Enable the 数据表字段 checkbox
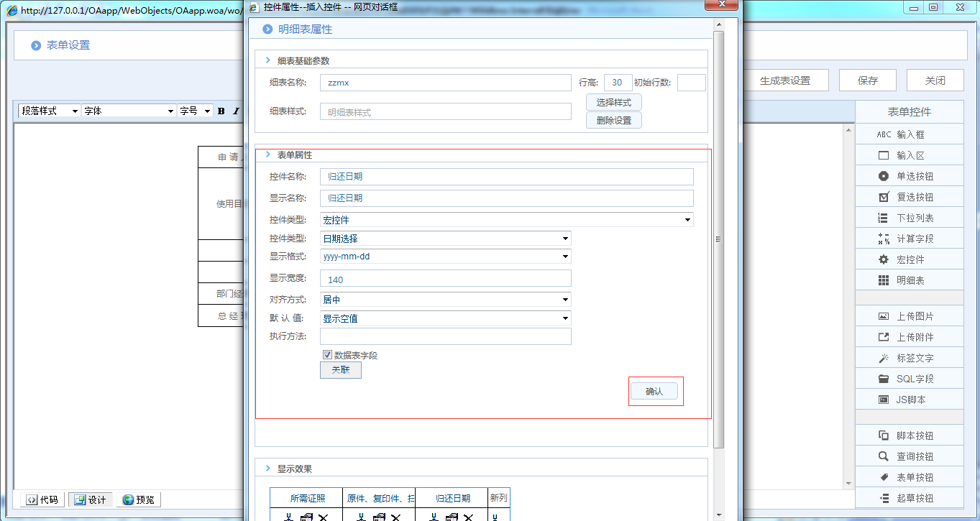 pos(327,354)
